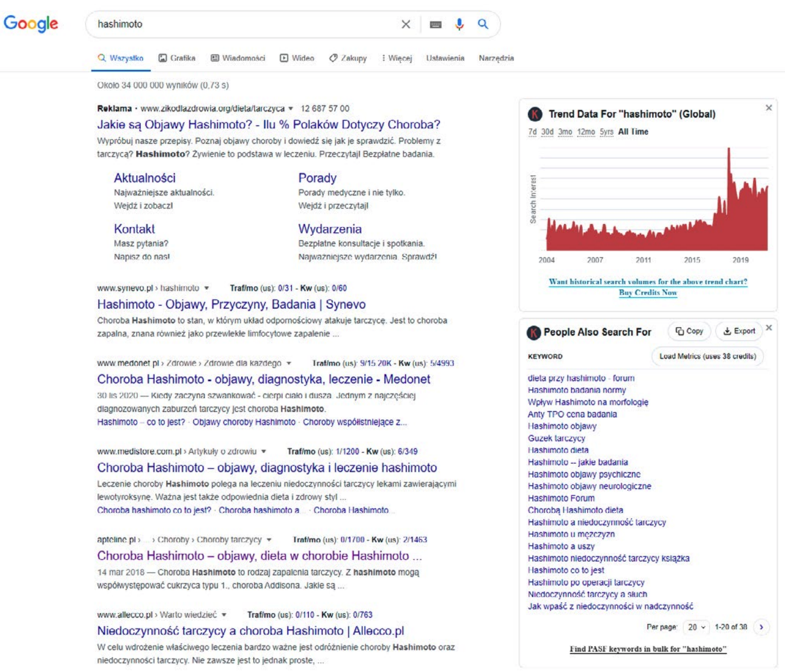Select keyword 'Hashimoto po operacji tarczycy'
This screenshot has height=672, width=785.
[x=586, y=582]
